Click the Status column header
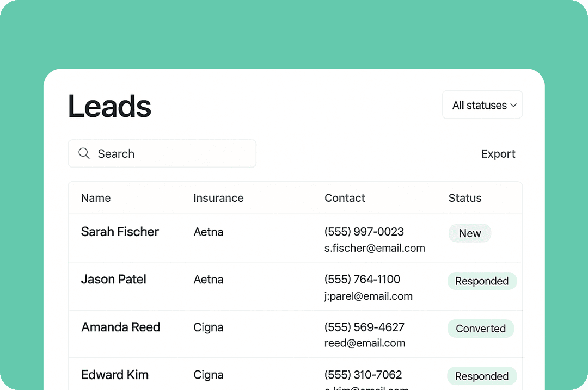 click(465, 198)
